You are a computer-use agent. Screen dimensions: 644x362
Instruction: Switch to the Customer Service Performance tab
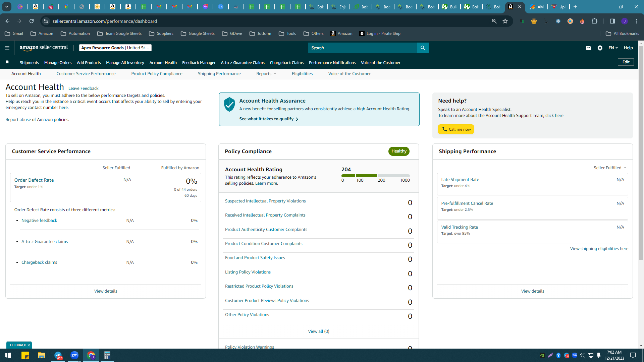coord(86,74)
